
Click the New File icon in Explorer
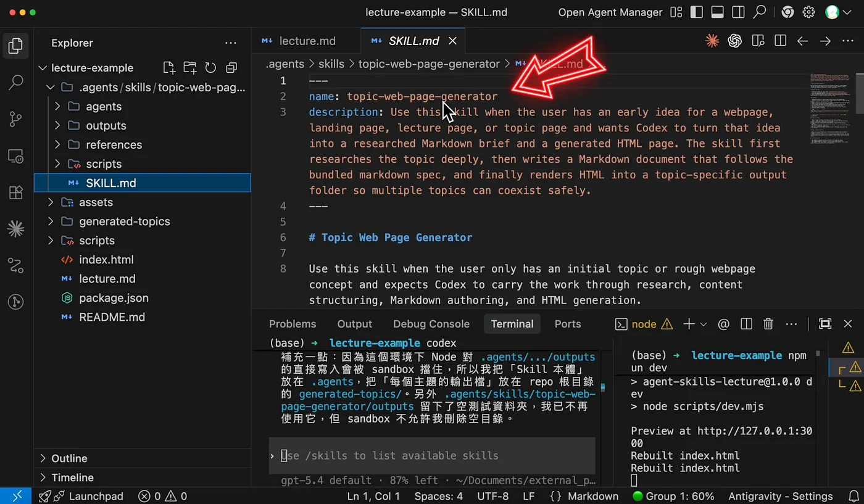pyautogui.click(x=168, y=68)
